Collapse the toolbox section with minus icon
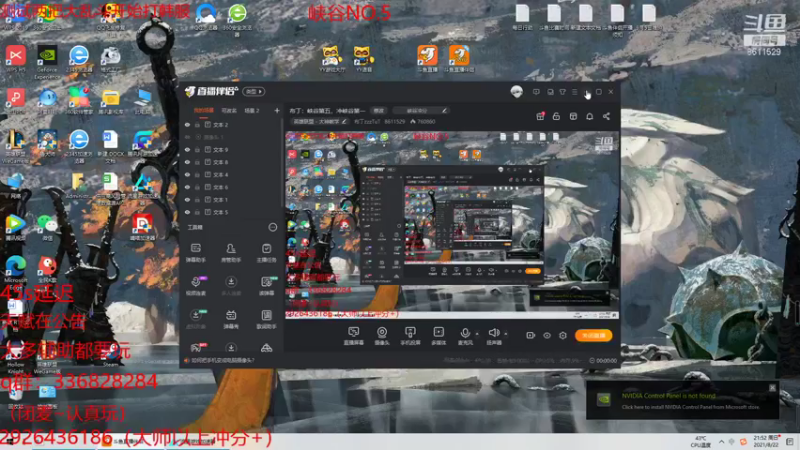The height and width of the screenshot is (450, 800). click(x=273, y=227)
